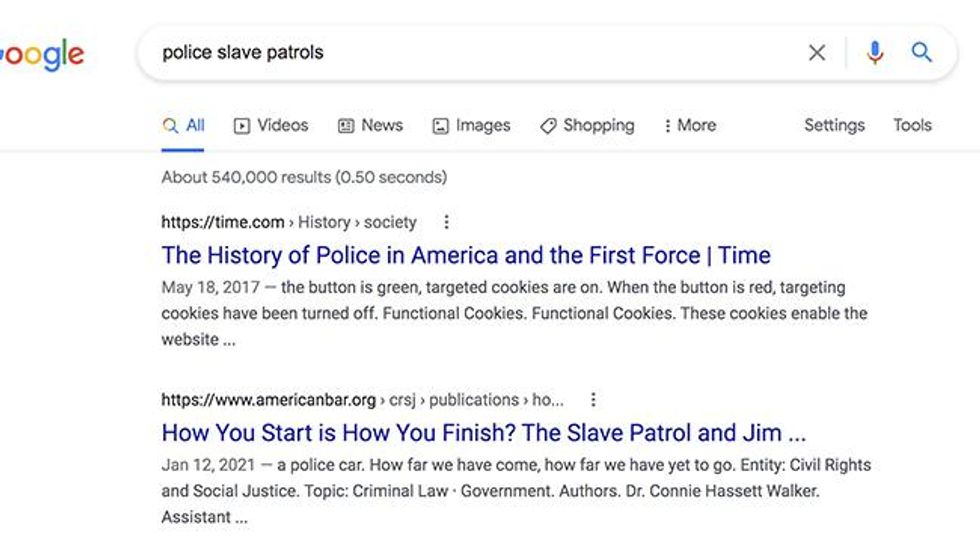Click the About 540,000 results text
This screenshot has height=552, width=980.
point(304,177)
